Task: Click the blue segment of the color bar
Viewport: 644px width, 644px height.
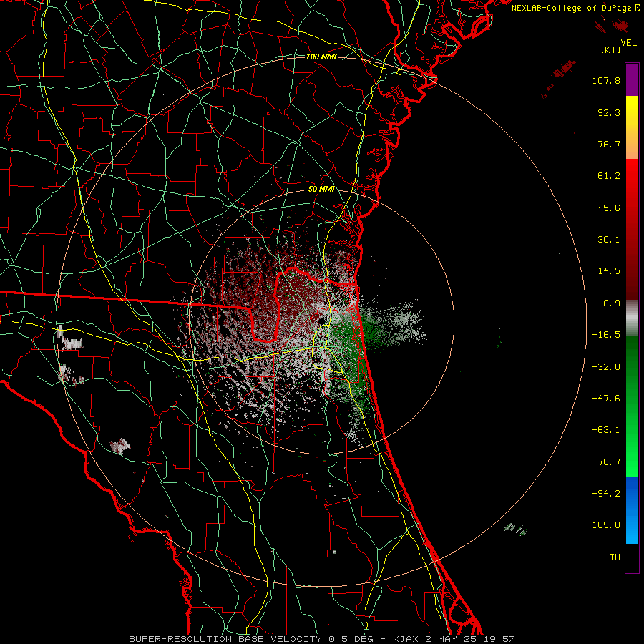Action: pos(632,510)
